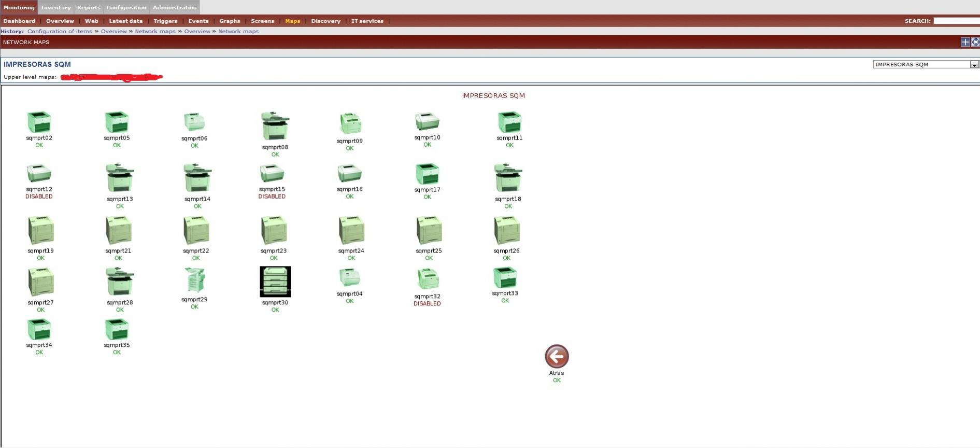Open the Discovery submenu item
980x448 pixels.
(x=326, y=21)
